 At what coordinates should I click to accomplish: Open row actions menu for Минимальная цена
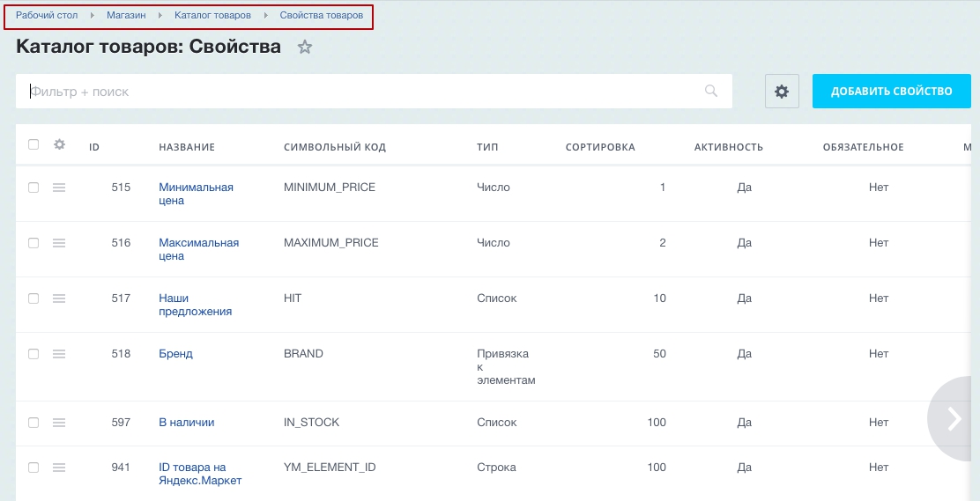click(x=59, y=188)
